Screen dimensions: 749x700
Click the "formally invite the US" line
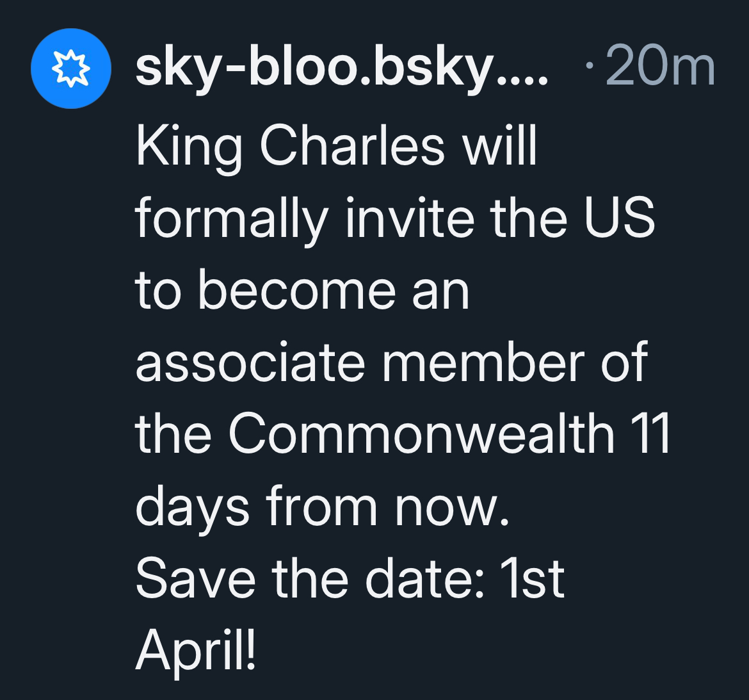395,218
